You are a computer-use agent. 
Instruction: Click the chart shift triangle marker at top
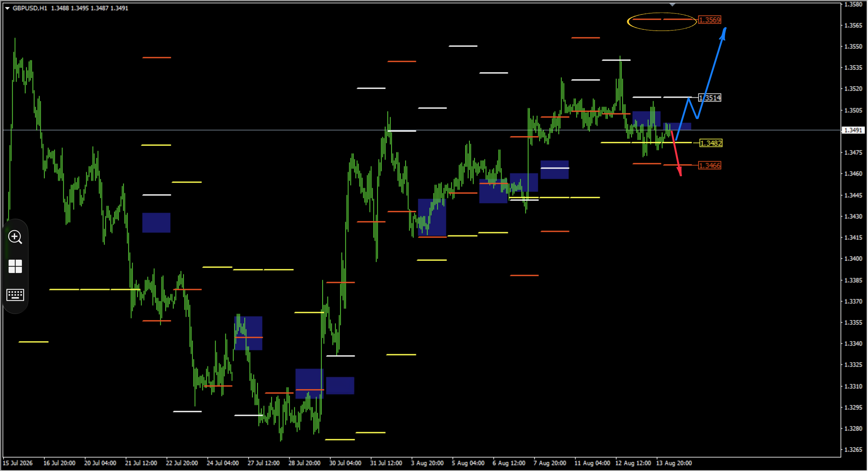[672, 5]
